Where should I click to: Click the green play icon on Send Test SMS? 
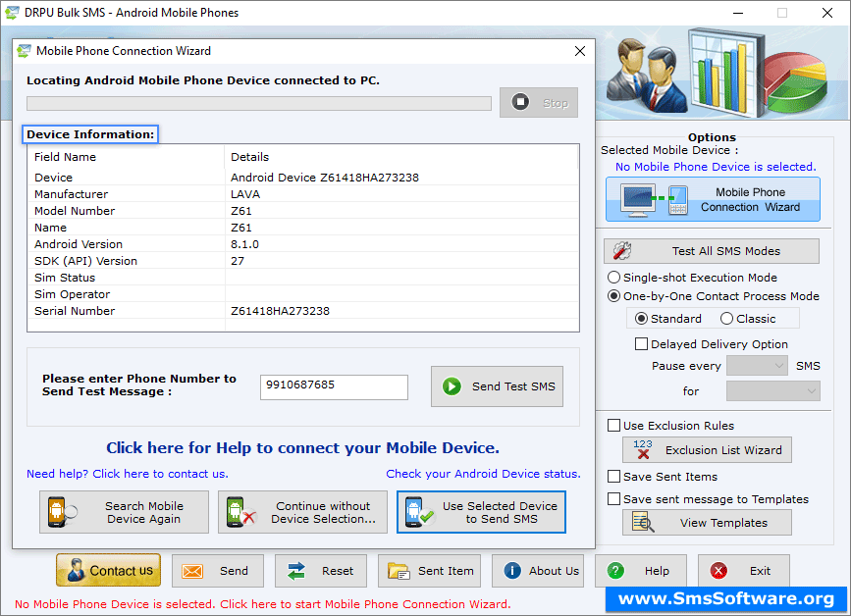click(452, 386)
